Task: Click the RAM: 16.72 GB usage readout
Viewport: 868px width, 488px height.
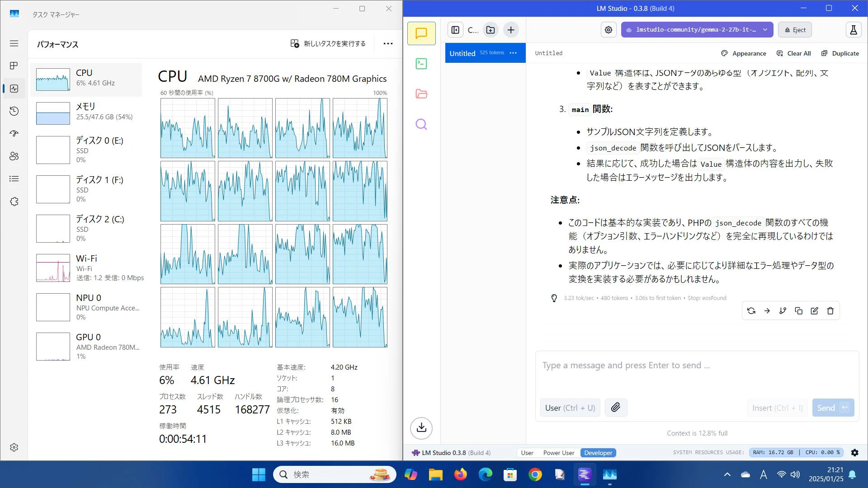Action: click(773, 452)
